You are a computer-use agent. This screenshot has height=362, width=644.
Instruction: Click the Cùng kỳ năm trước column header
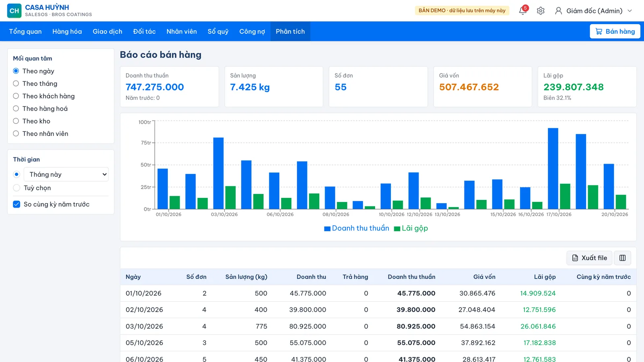(603, 277)
